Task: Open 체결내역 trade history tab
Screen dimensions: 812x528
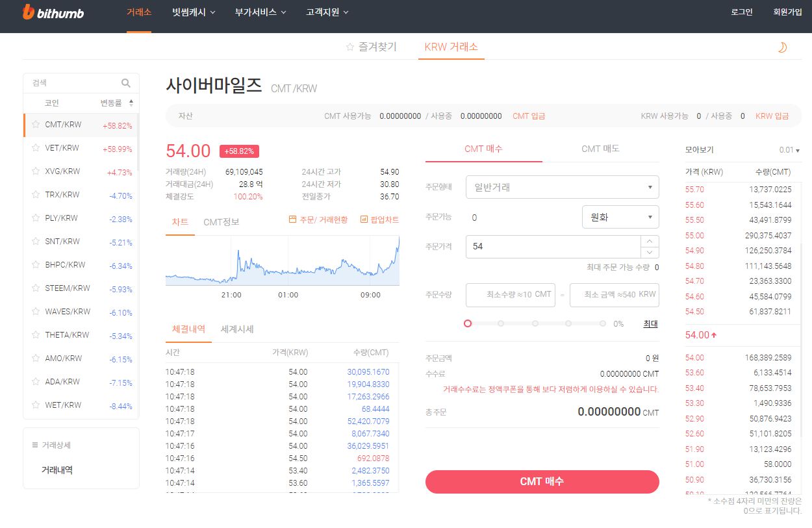Action: pyautogui.click(x=188, y=329)
